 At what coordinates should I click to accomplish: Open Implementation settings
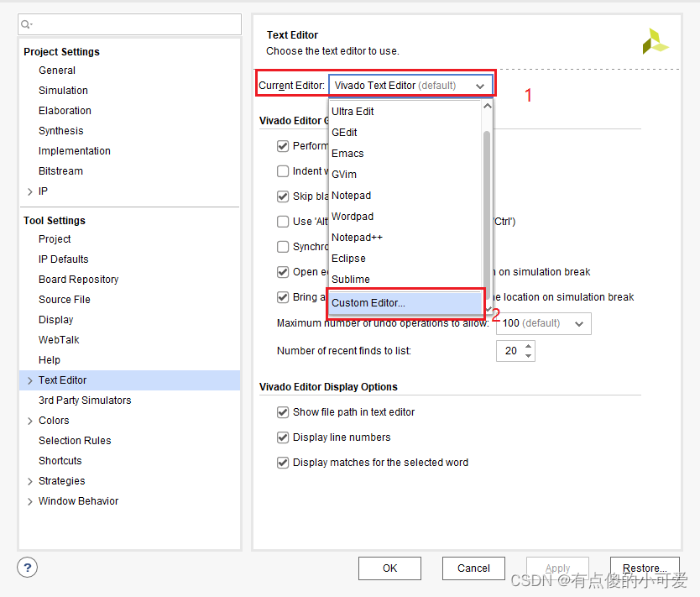click(75, 151)
